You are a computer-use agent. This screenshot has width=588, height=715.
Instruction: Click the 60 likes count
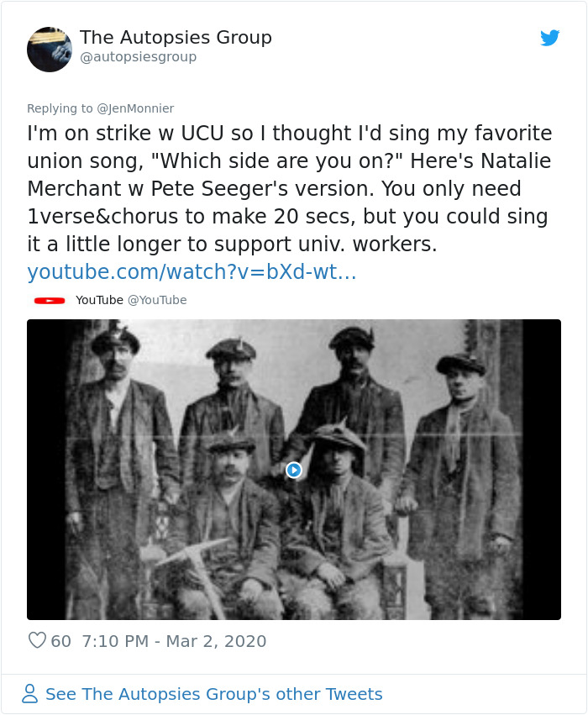pyautogui.click(x=61, y=641)
